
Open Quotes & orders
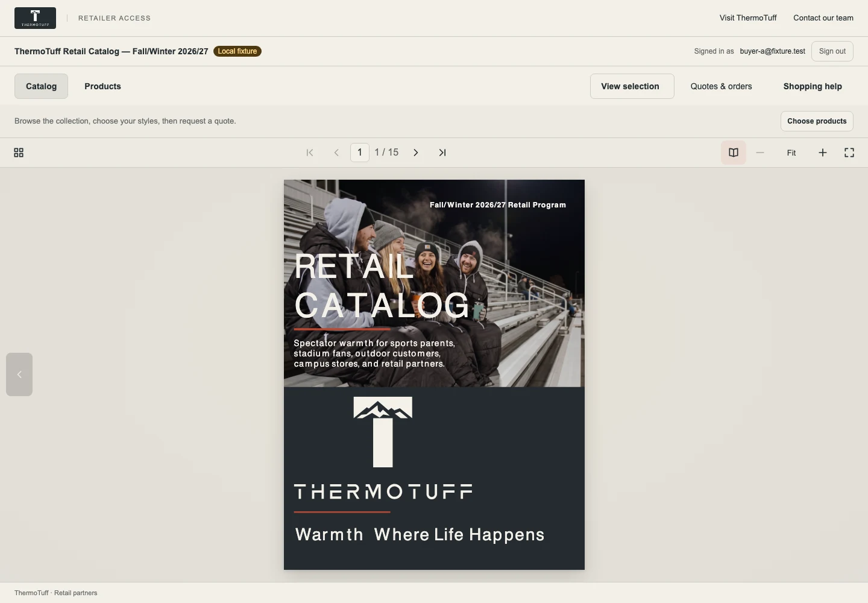tap(721, 86)
